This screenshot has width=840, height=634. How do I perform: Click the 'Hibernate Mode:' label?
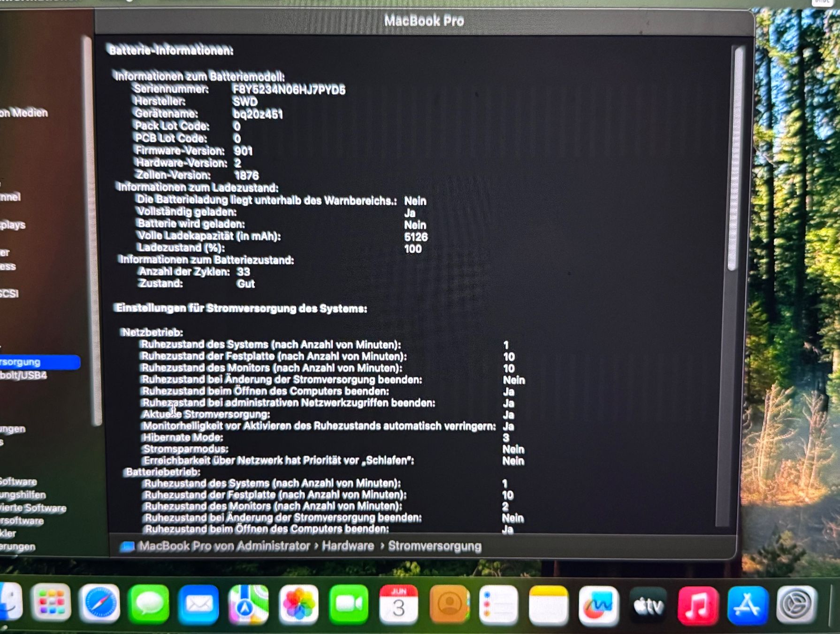click(183, 437)
